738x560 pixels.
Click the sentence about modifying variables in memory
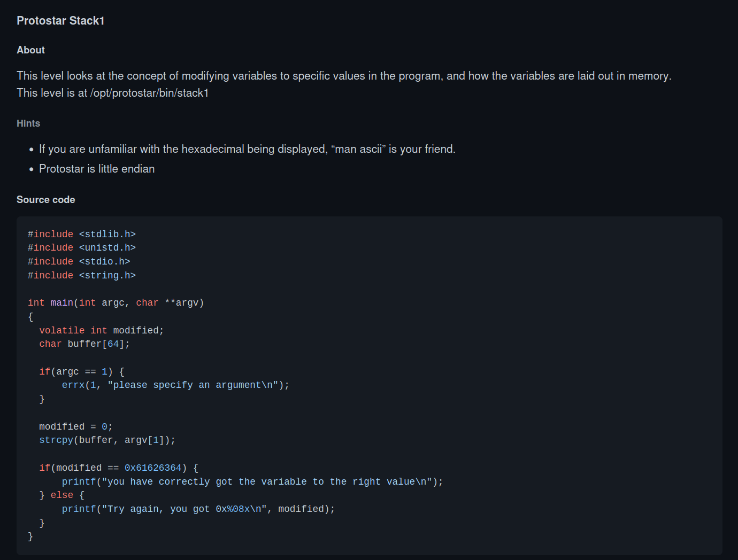[344, 76]
